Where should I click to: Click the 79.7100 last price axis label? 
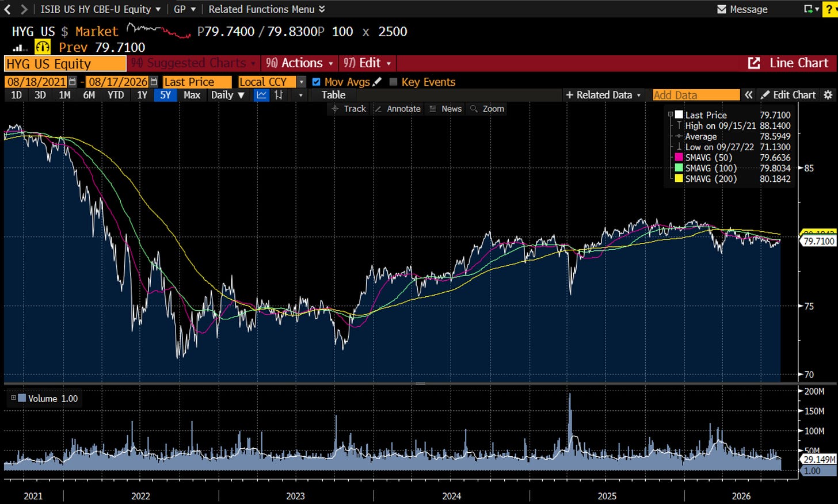pos(818,241)
